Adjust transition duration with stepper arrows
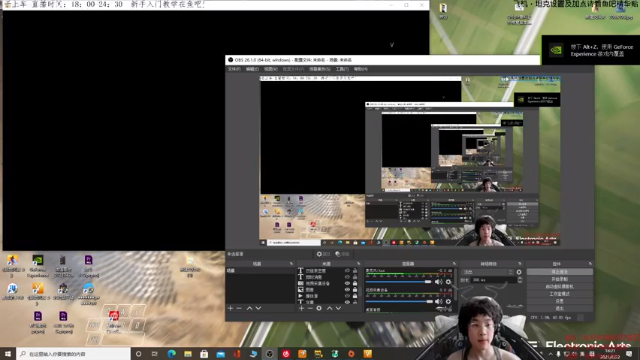This screenshot has height=360, width=640. point(520,280)
